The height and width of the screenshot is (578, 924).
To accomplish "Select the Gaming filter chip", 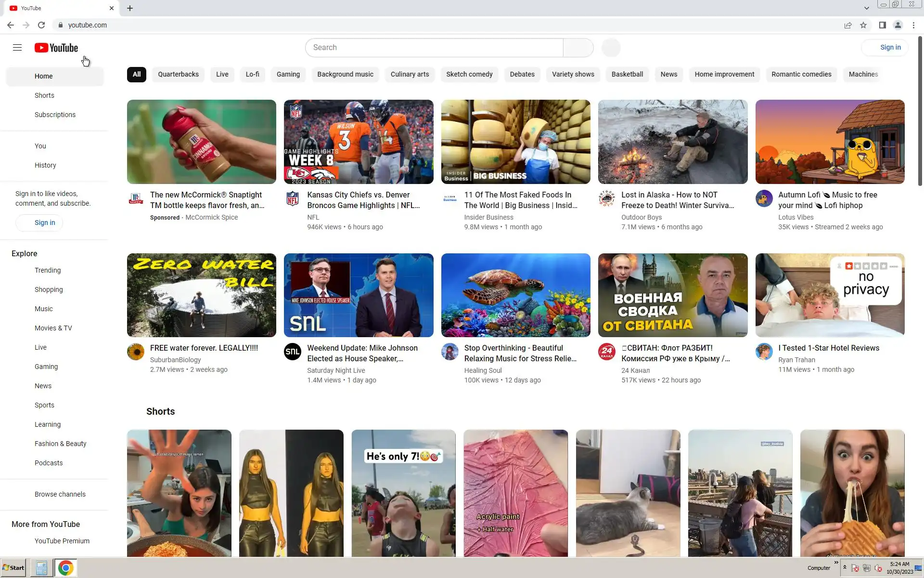I will click(288, 74).
